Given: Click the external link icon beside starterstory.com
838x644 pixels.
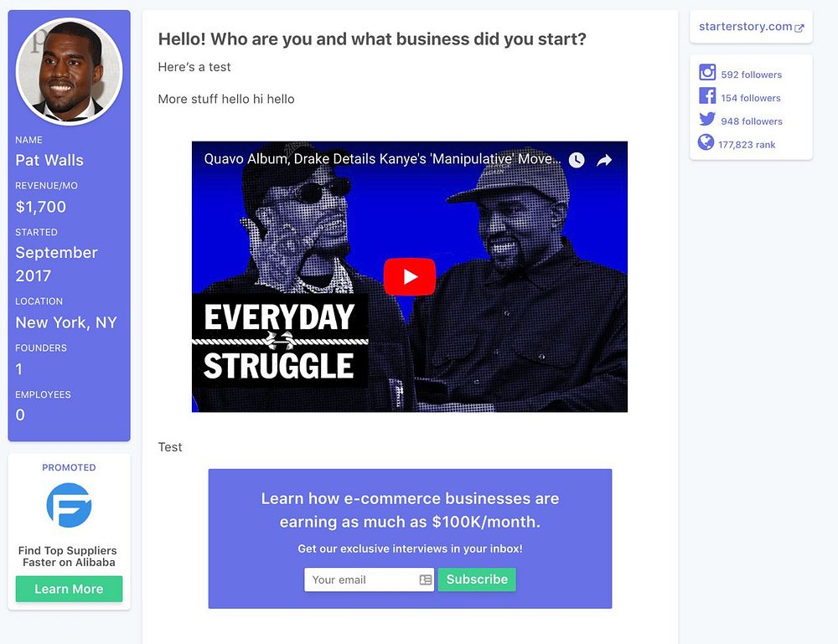Looking at the screenshot, I should click(799, 28).
